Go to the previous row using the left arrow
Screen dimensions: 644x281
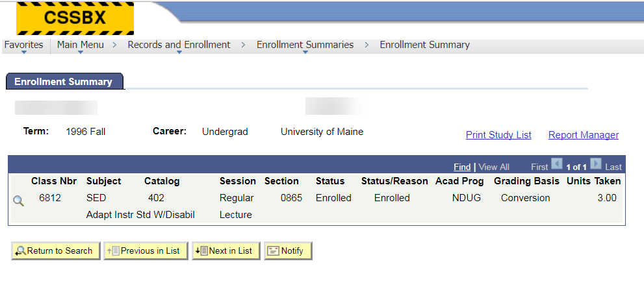(x=557, y=164)
